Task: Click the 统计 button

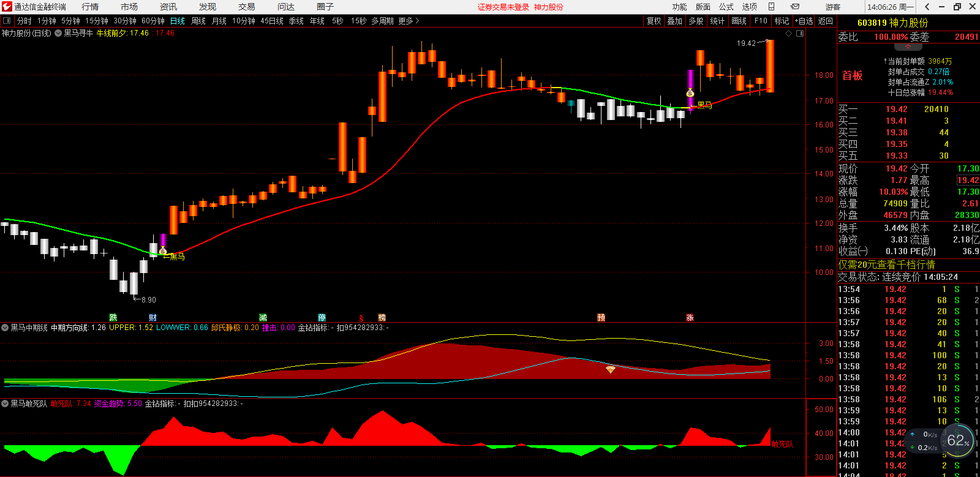Action: click(718, 21)
